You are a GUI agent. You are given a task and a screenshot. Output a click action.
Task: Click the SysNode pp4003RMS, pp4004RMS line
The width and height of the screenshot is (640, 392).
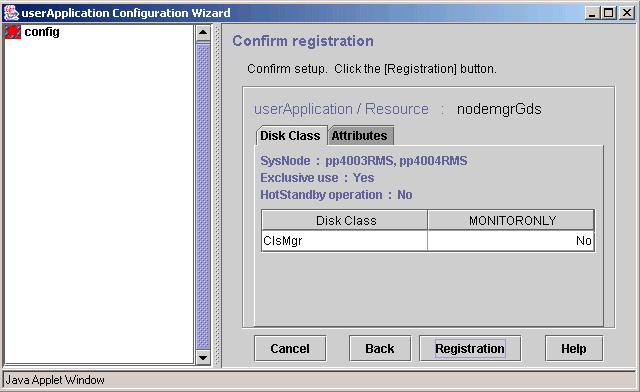point(364,161)
